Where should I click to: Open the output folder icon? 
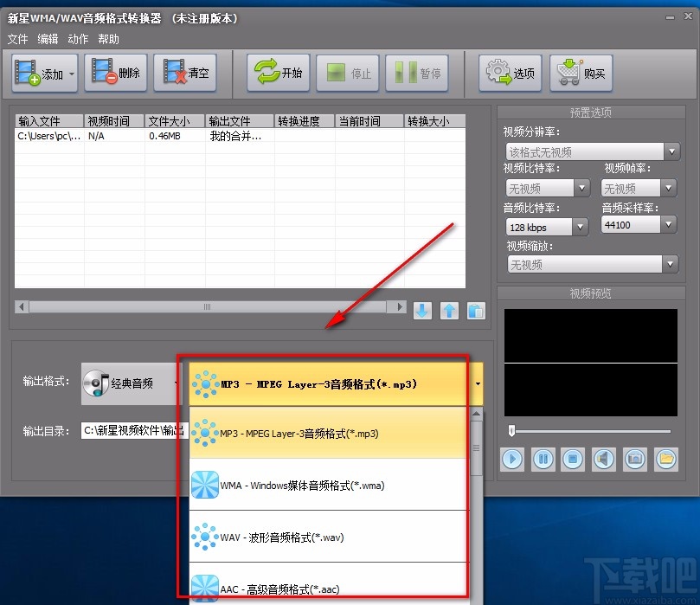tap(665, 460)
